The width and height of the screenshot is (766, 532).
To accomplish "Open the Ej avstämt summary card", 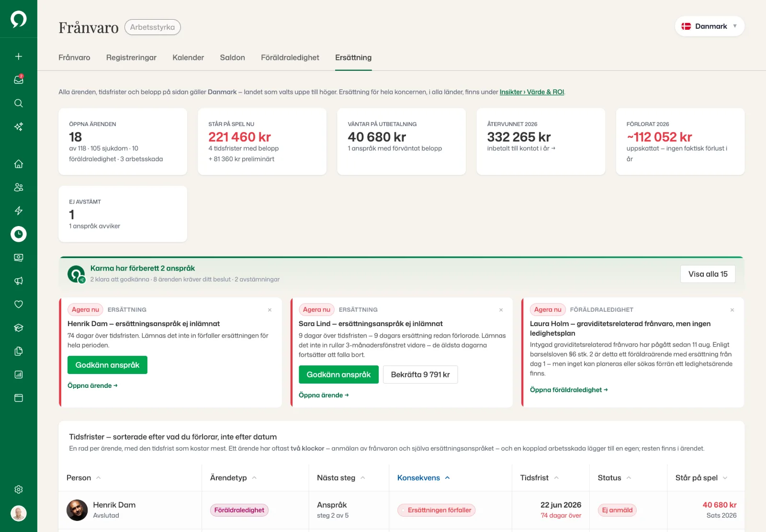I will pos(123,214).
